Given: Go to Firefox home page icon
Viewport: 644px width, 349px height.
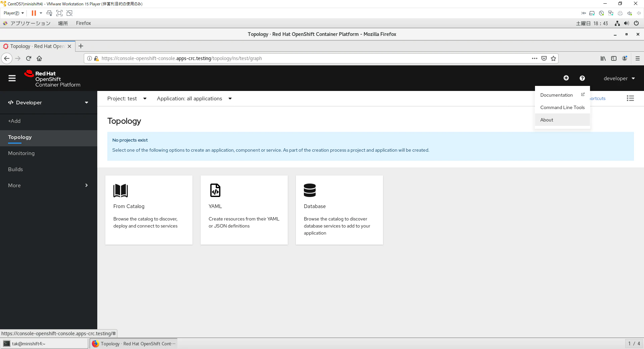Looking at the screenshot, I should coord(39,58).
